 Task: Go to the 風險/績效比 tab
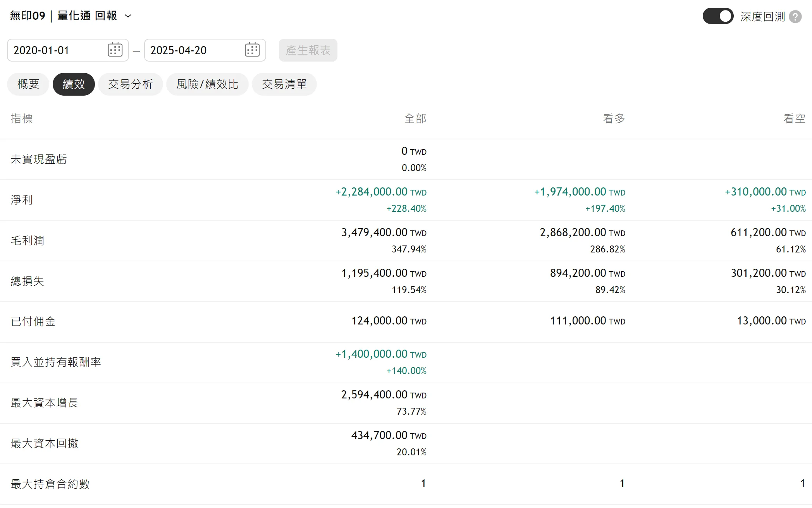click(x=207, y=84)
